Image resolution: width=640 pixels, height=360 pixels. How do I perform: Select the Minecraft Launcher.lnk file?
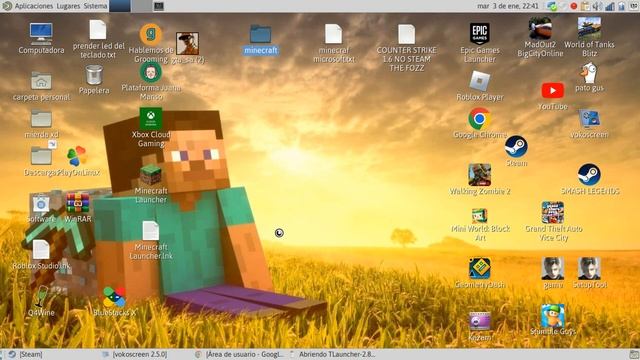tap(151, 231)
